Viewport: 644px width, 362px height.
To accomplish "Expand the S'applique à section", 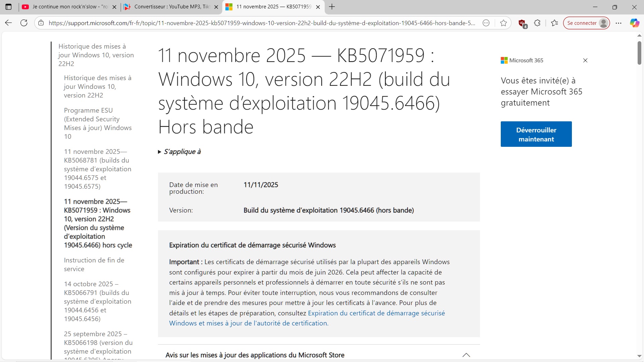I will [x=179, y=152].
